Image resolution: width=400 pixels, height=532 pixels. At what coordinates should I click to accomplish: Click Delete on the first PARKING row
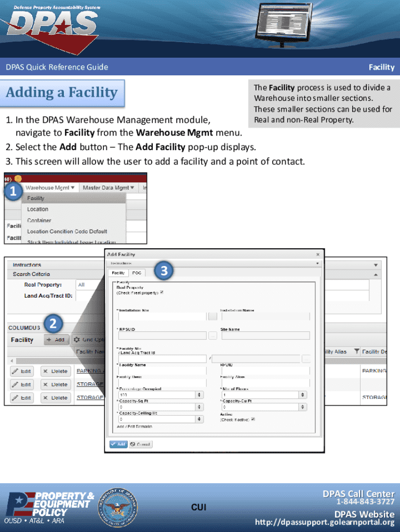(x=55, y=371)
